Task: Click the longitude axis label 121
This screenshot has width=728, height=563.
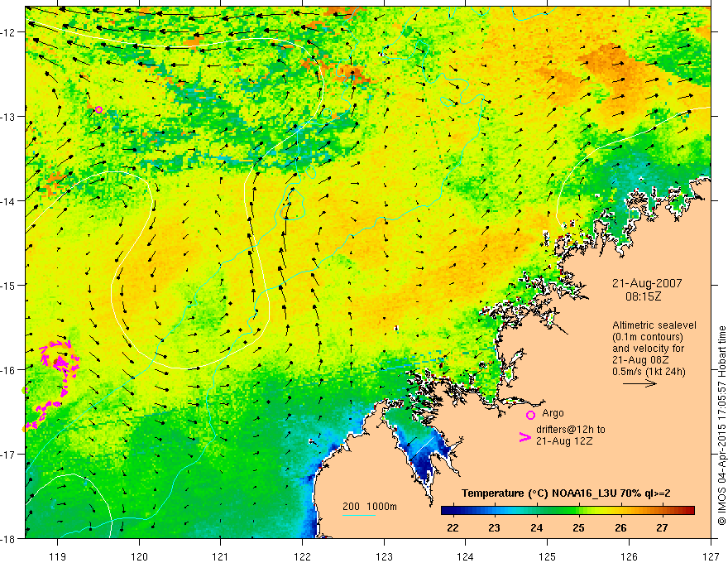Action: tap(221, 556)
